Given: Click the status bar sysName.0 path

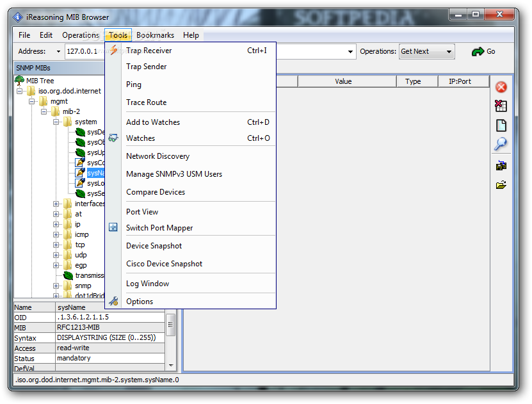Looking at the screenshot, I should point(97,380).
